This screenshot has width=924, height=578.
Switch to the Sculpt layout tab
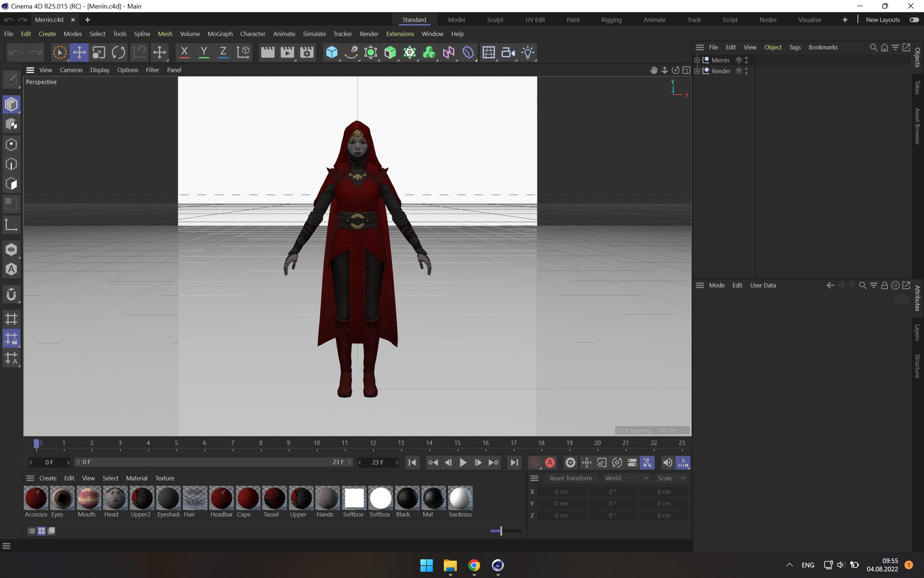(x=495, y=20)
